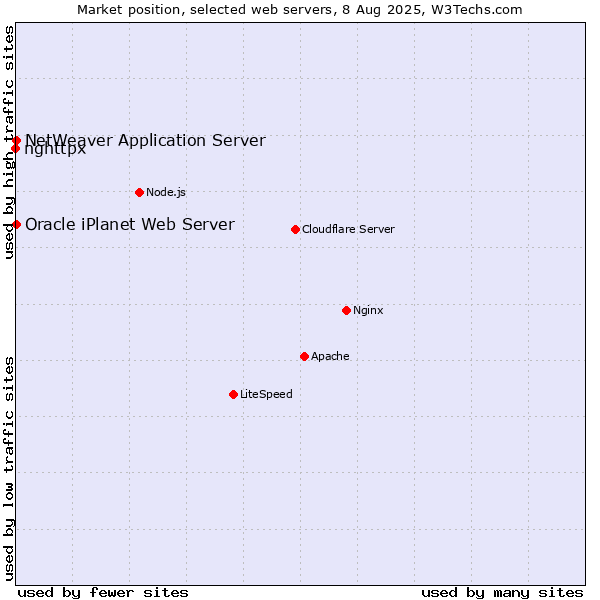This screenshot has height=600, width=600.
Task: Click the Oracle iPlanet Web Server marker
Action: pos(16,225)
